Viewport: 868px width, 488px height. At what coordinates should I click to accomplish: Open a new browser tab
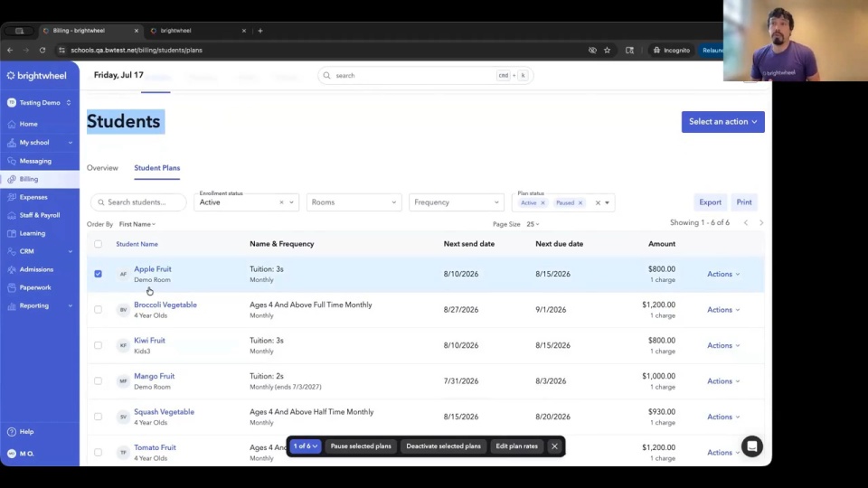tap(260, 31)
